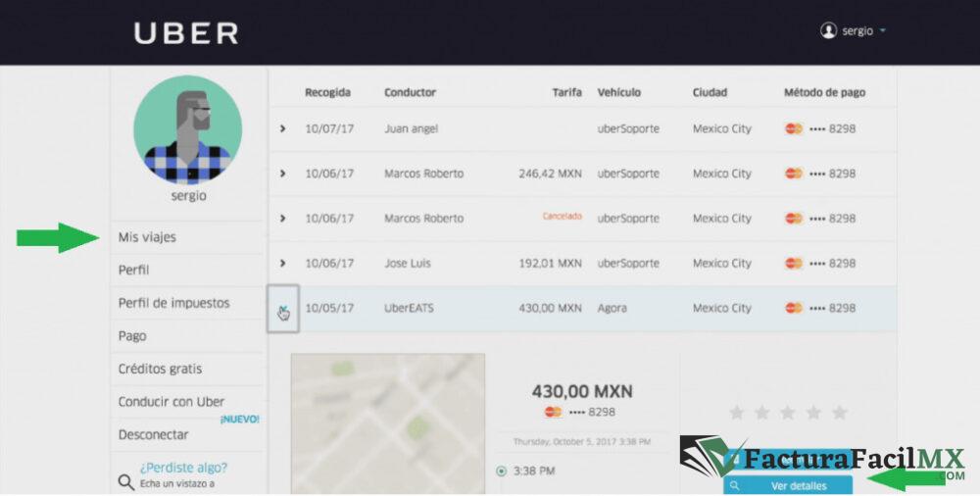Click Mastercard icon in Jose Luis row
Screen dimensions: 980x496
click(794, 263)
